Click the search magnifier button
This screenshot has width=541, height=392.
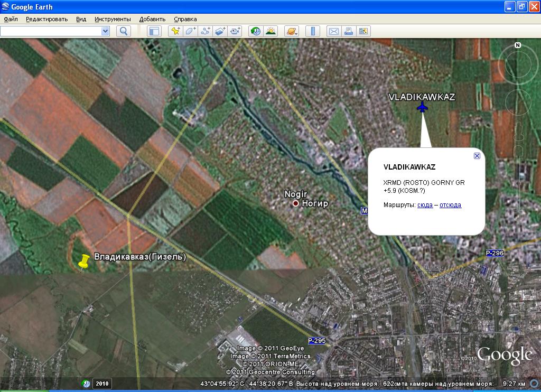[124, 31]
